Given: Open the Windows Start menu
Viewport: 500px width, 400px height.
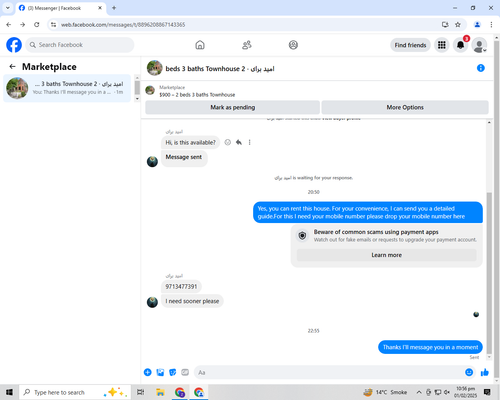Looking at the screenshot, I should 9,392.
